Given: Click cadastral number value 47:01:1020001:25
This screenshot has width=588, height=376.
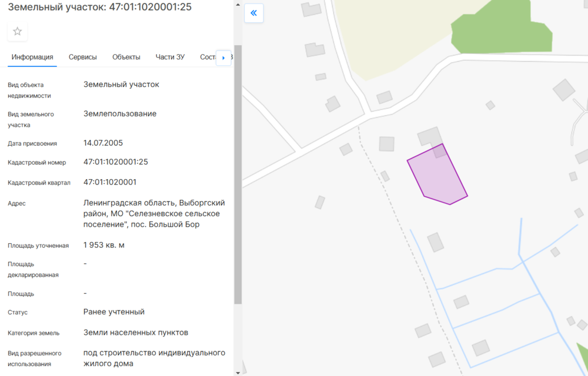Looking at the screenshot, I should pos(116,162).
